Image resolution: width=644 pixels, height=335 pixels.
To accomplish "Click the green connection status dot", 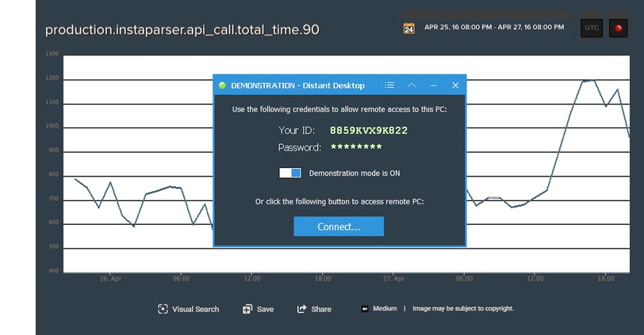I will 222,86.
